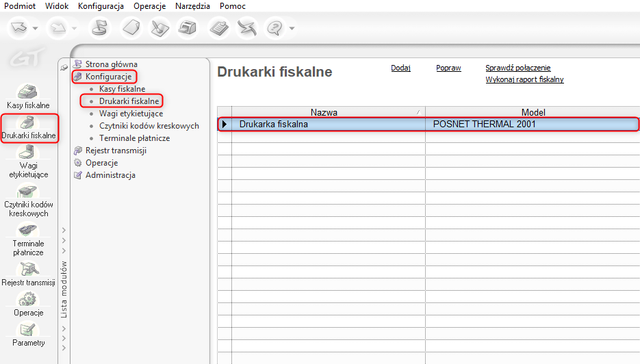Open Parametry module in sidebar
This screenshot has width=640, height=364.
click(x=28, y=335)
